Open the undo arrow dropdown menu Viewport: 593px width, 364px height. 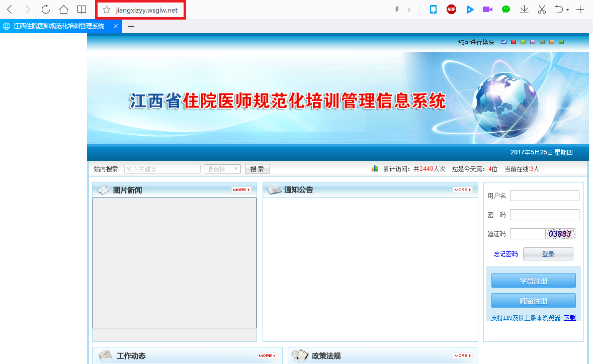567,10
